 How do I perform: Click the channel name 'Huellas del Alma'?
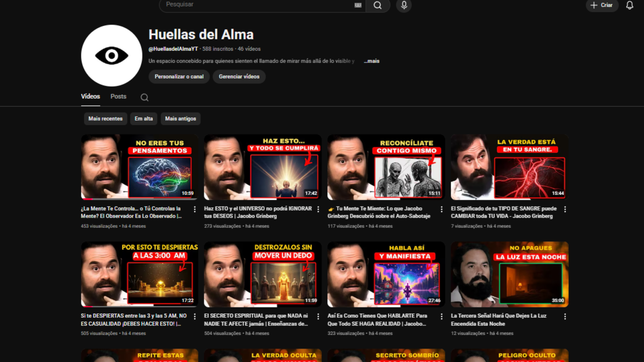[x=201, y=35]
